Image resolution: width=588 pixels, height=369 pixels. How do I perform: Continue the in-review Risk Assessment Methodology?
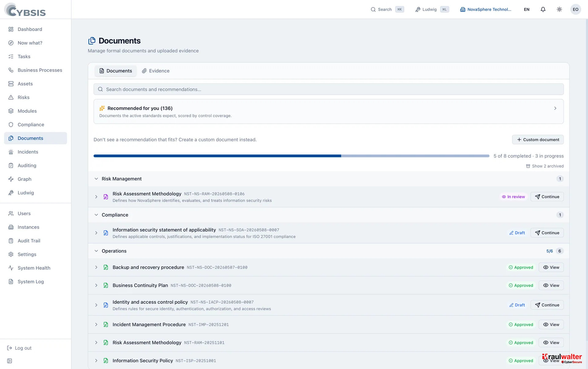[547, 197]
